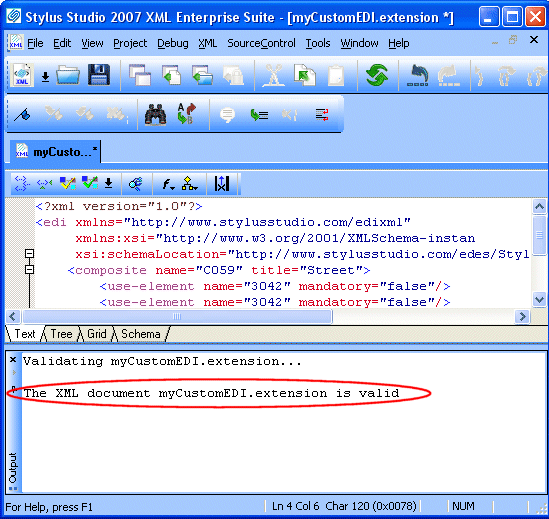
Task: Click the Stylus Studio title bar app icon
Action: (x=13, y=16)
